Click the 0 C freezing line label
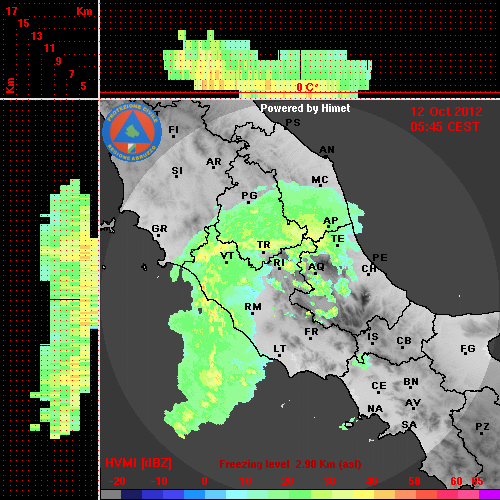Screen dimensions: 500x500 click(x=307, y=87)
